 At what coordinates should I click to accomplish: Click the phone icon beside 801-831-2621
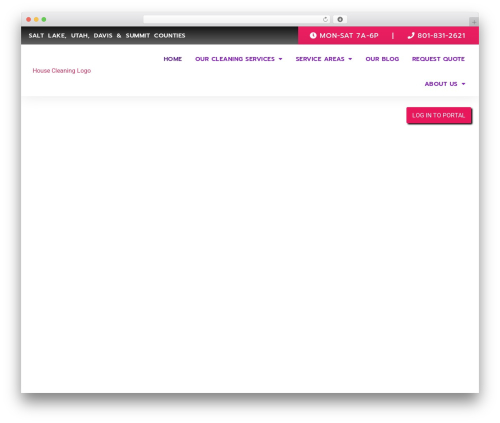pyautogui.click(x=411, y=35)
